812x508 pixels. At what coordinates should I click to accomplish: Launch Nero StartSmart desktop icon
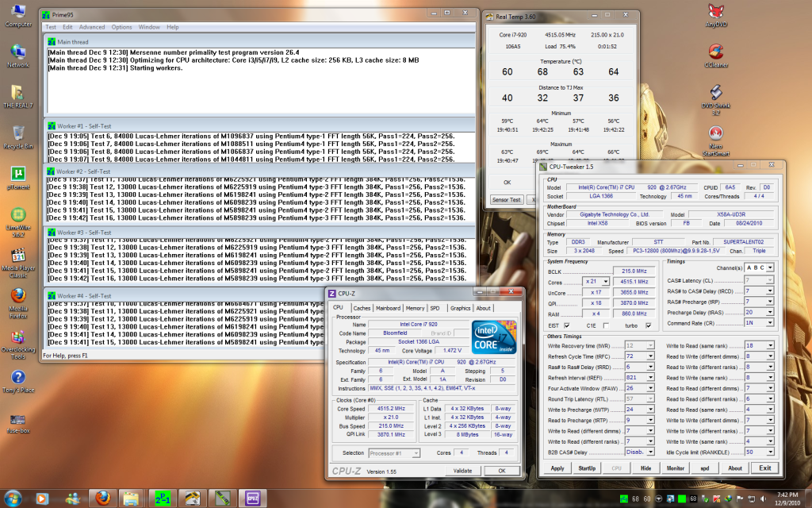click(716, 140)
